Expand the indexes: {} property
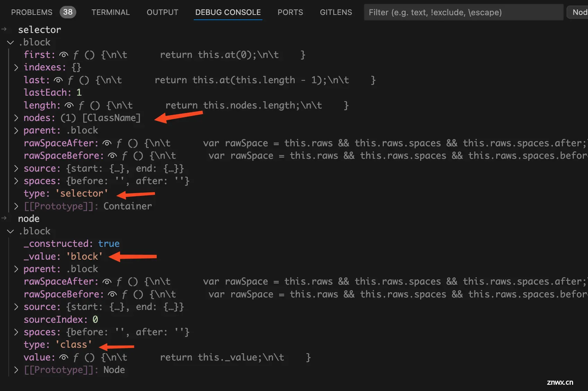Viewport: 588px width, 391px height. 16,67
